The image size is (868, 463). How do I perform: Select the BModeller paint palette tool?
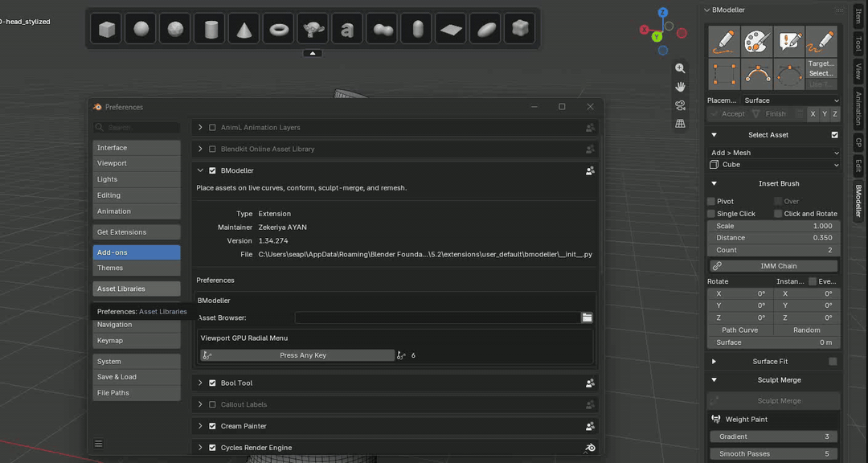click(757, 41)
